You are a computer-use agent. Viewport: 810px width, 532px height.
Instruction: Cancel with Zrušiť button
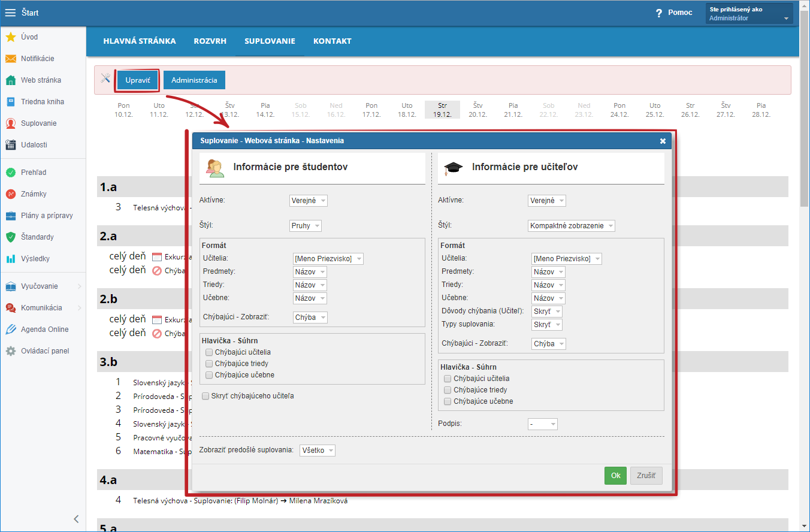pos(646,476)
